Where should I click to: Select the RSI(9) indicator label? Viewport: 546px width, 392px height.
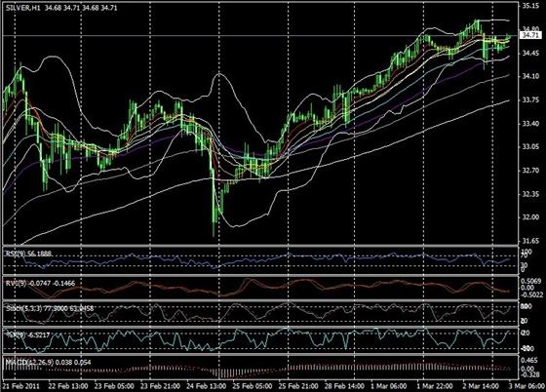click(16, 254)
